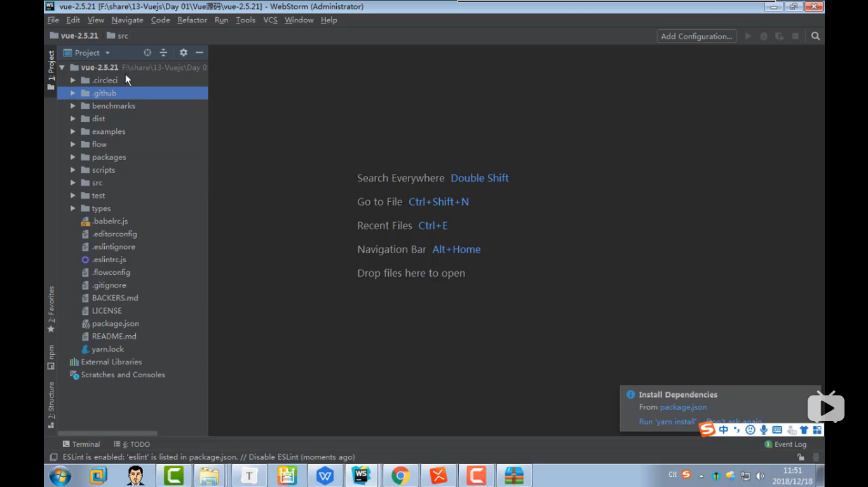The image size is (868, 487).
Task: Click the Run configuration play icon
Action: point(749,36)
